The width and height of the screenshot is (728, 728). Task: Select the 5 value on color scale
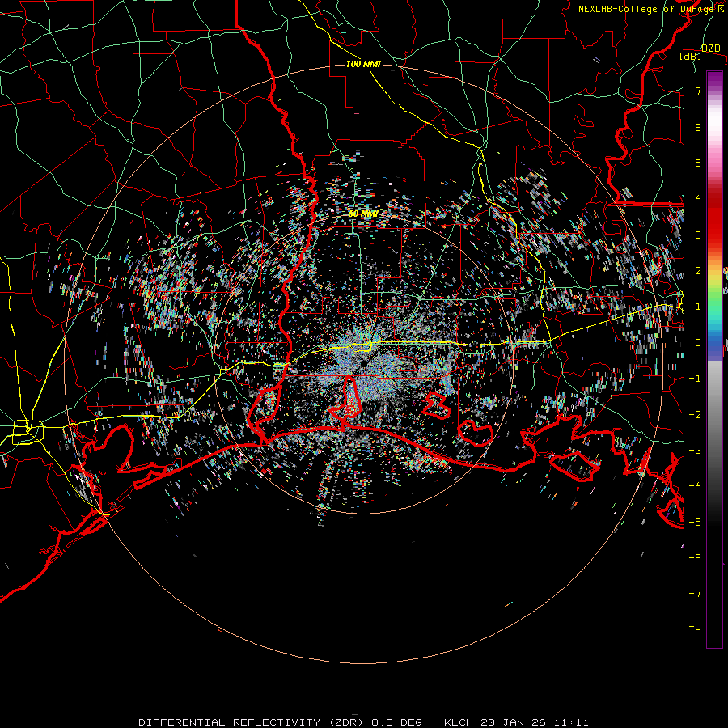(x=698, y=163)
